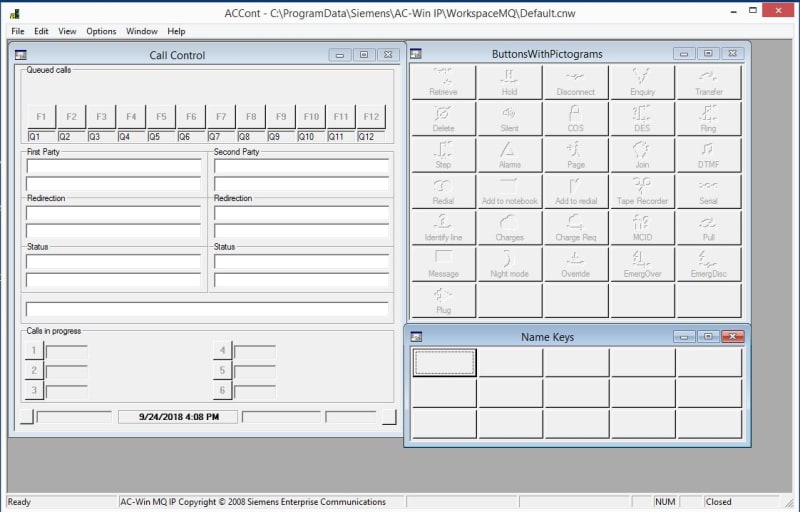Click the wide field above Calls in progress
This screenshot has height=512, width=800.
click(207, 309)
